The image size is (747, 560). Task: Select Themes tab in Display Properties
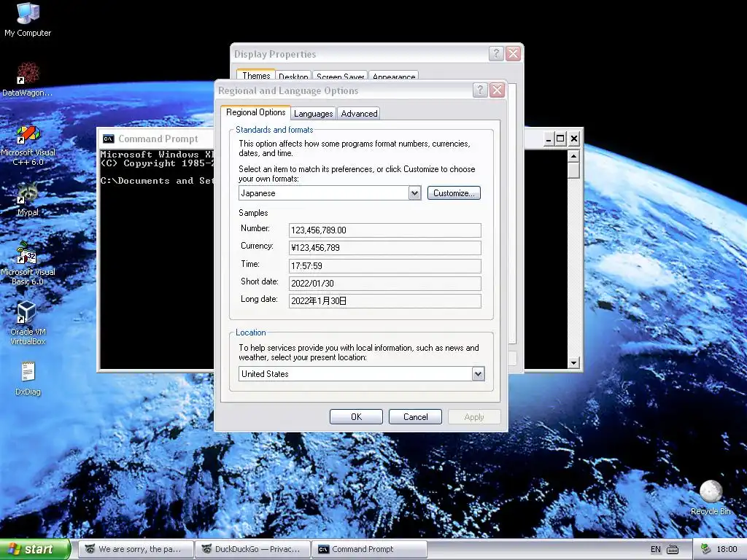[x=256, y=75]
